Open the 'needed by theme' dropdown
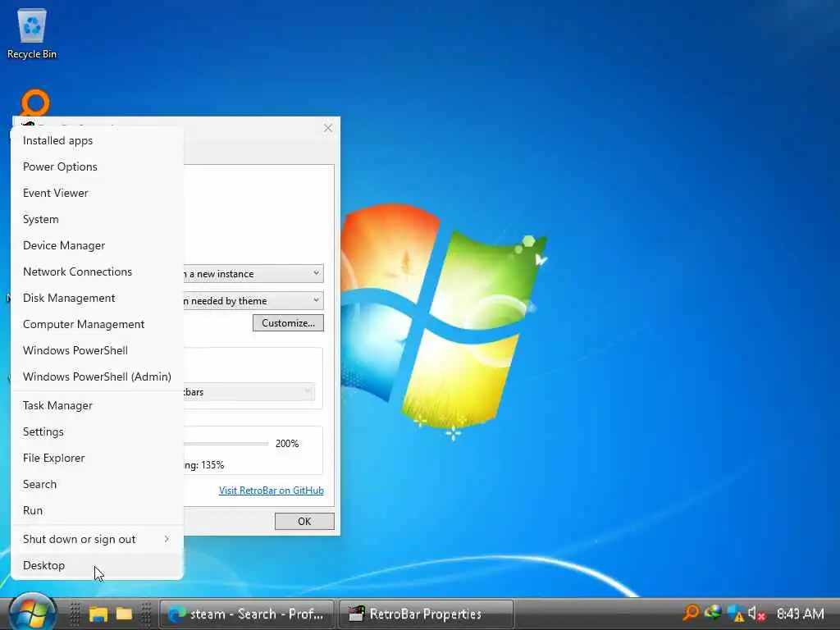840x630 pixels. tap(253, 300)
